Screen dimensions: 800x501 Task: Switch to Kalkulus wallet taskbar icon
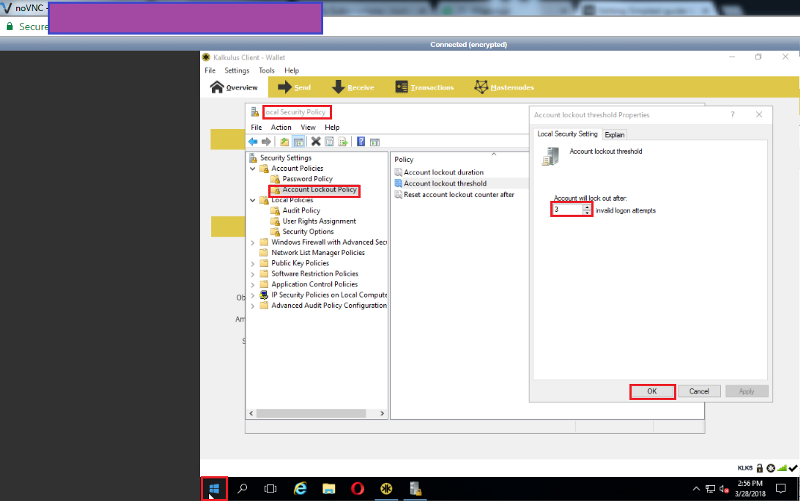386,489
